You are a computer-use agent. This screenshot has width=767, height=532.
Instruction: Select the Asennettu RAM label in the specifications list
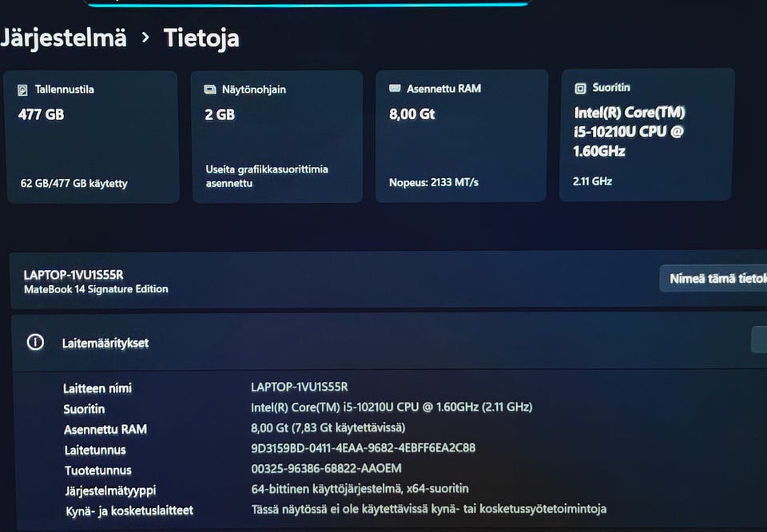coord(105,429)
